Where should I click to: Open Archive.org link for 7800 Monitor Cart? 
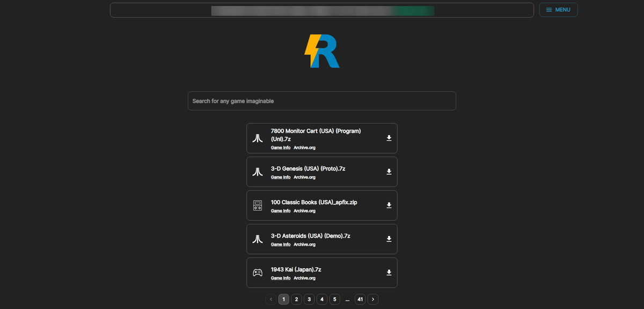tap(304, 147)
